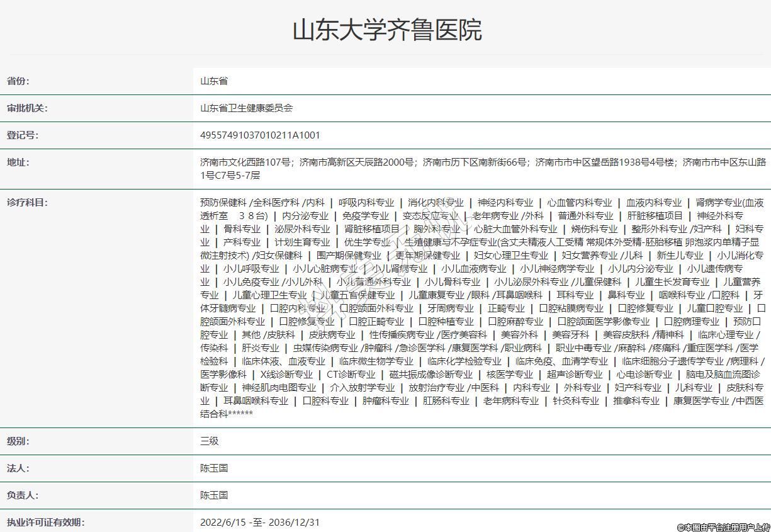Click the license validity dates 2022/6/15 至 2036/12/31

click(260, 523)
